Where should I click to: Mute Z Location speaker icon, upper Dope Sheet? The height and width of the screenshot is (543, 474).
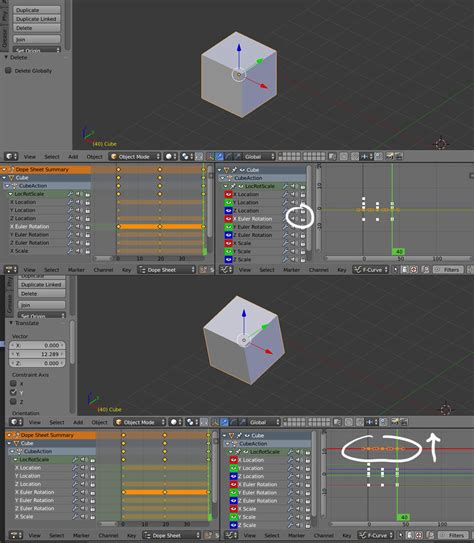(x=79, y=219)
